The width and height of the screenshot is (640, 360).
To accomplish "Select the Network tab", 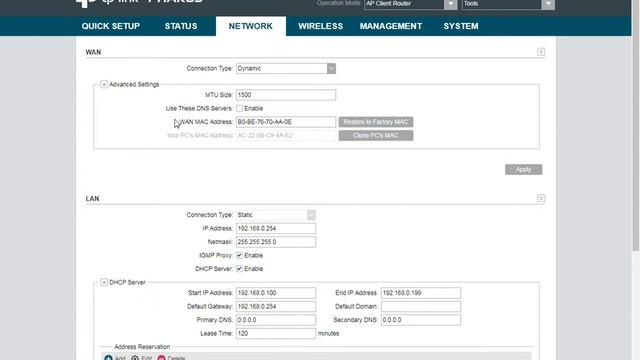I will [x=251, y=26].
